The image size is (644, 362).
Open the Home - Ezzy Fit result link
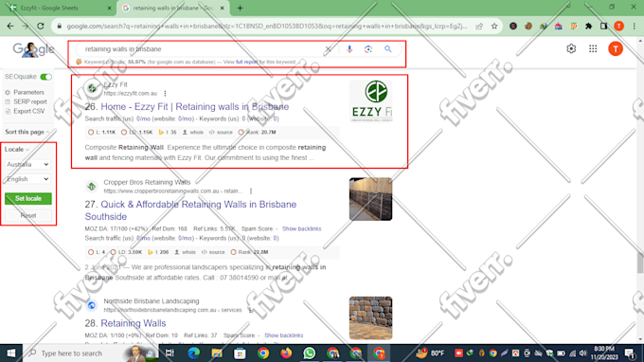click(x=195, y=106)
